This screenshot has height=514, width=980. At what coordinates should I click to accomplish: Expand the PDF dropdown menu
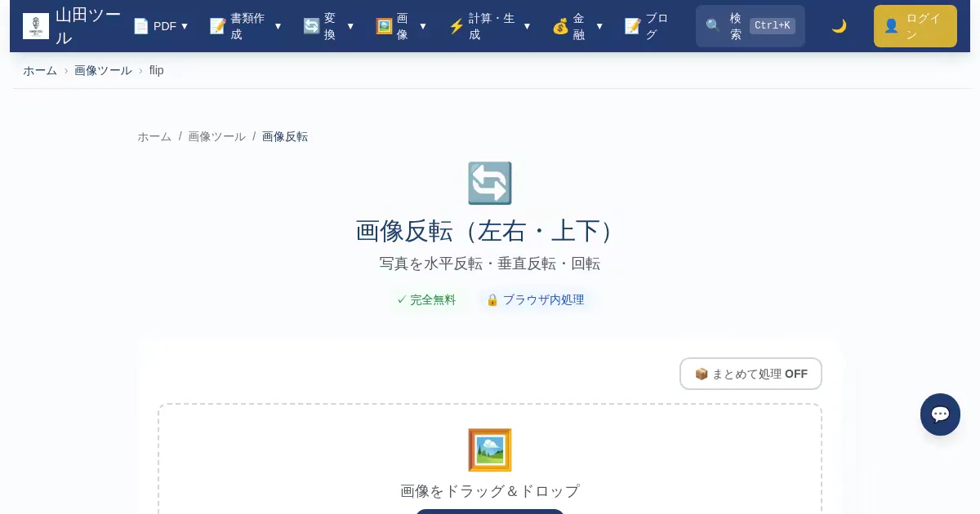pyautogui.click(x=161, y=26)
